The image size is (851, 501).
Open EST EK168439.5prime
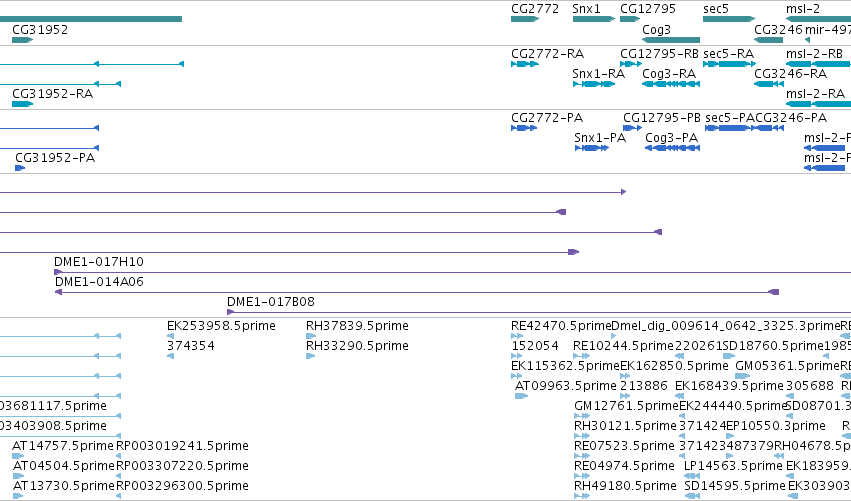click(x=729, y=386)
